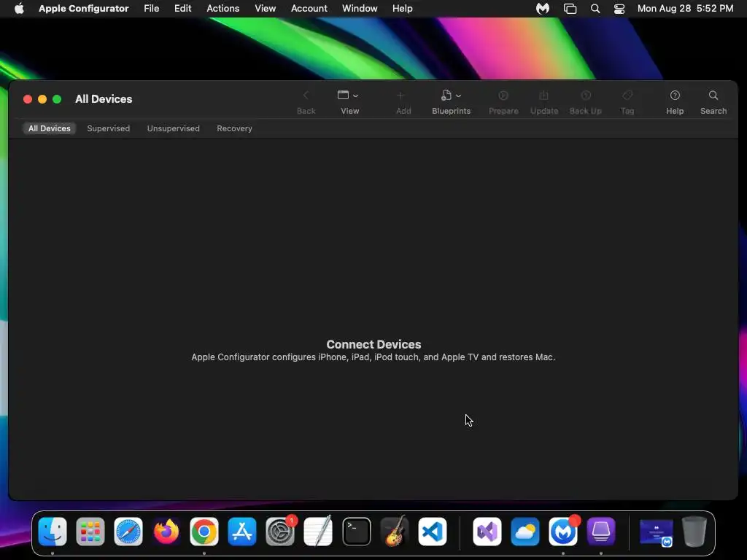Click the Malwarebytes menu bar icon
This screenshot has height=560, width=747.
pyautogui.click(x=543, y=9)
